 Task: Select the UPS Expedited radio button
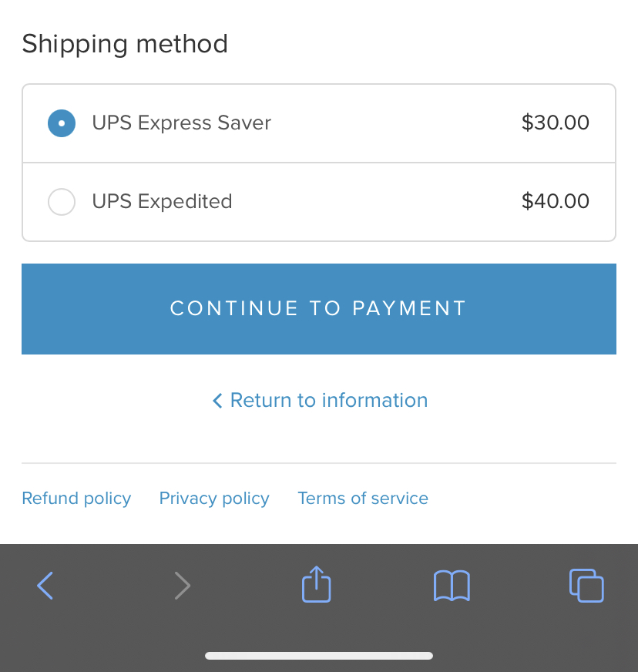62,202
